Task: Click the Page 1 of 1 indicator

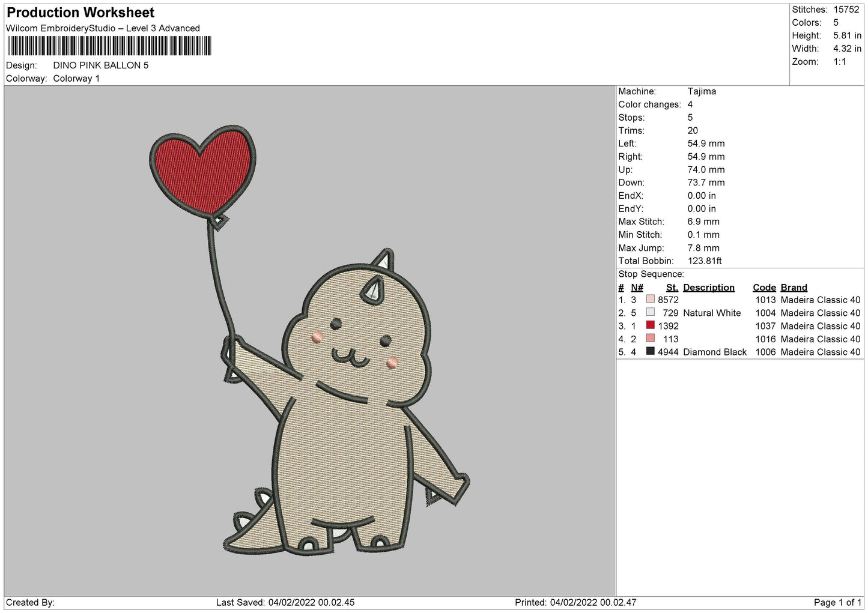Action: (837, 602)
